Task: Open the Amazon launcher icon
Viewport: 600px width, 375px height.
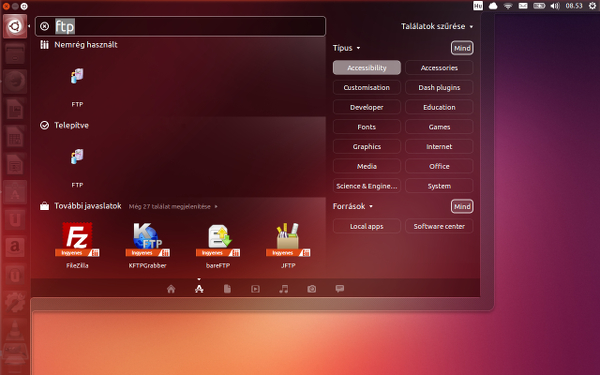Action: [x=15, y=247]
